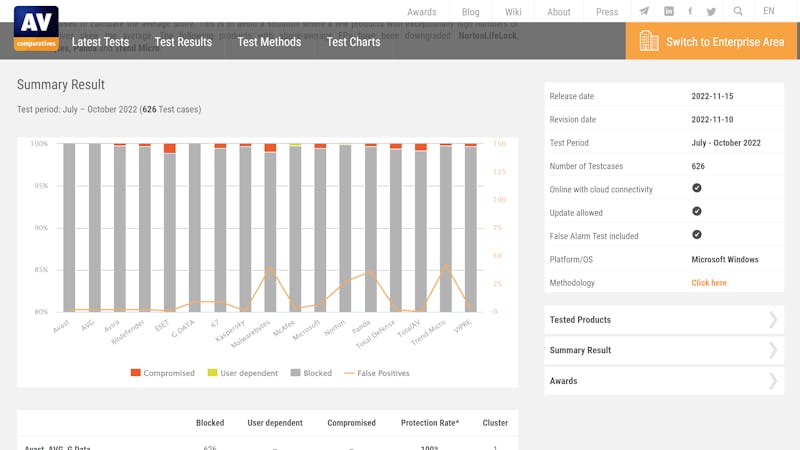Open the Test Charts menu
800x450 pixels.
click(354, 42)
